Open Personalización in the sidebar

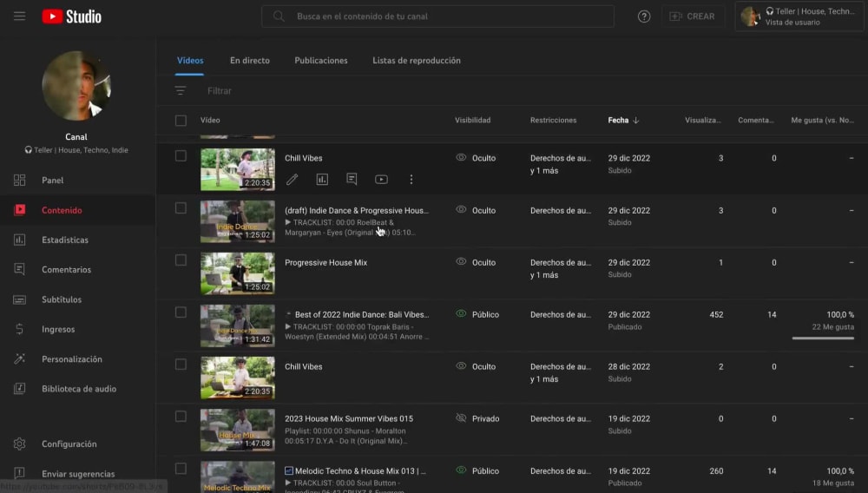click(x=77, y=359)
